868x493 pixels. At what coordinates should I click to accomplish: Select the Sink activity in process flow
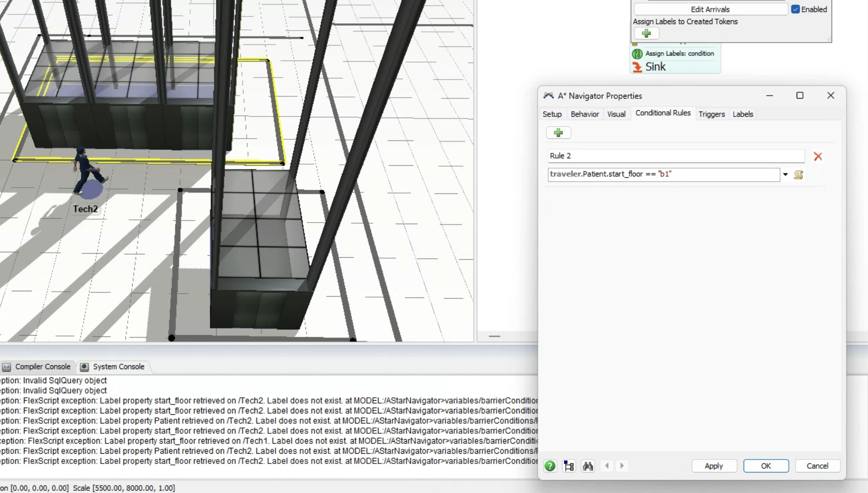[x=655, y=67]
